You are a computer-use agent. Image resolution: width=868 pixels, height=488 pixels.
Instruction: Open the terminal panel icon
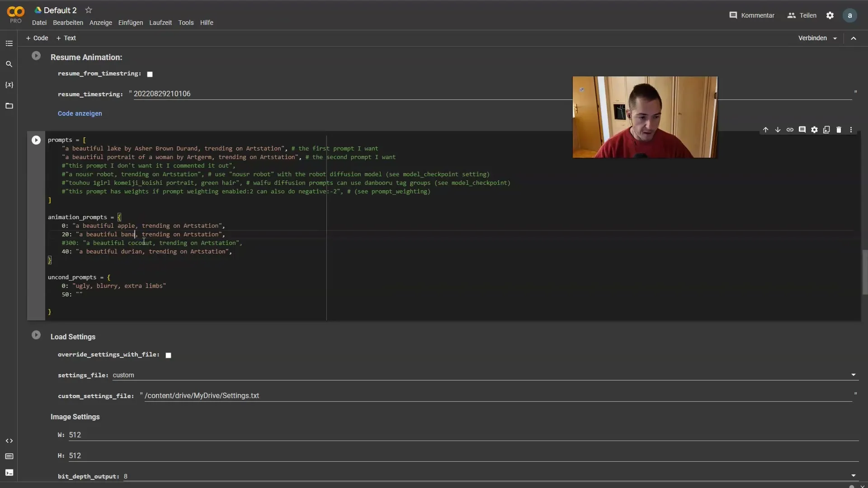point(9,473)
